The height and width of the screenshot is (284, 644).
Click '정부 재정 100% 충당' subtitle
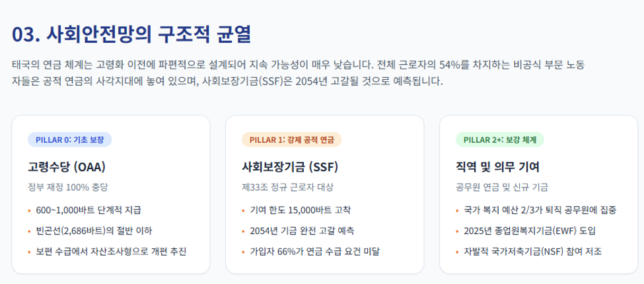68,188
